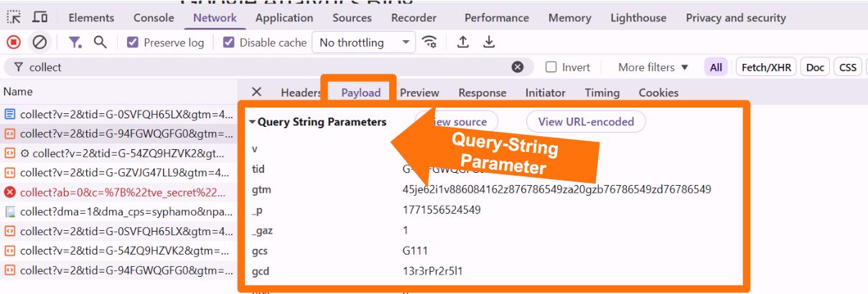
Task: Select first request G-0SVFQH65LX document row
Action: (x=118, y=114)
